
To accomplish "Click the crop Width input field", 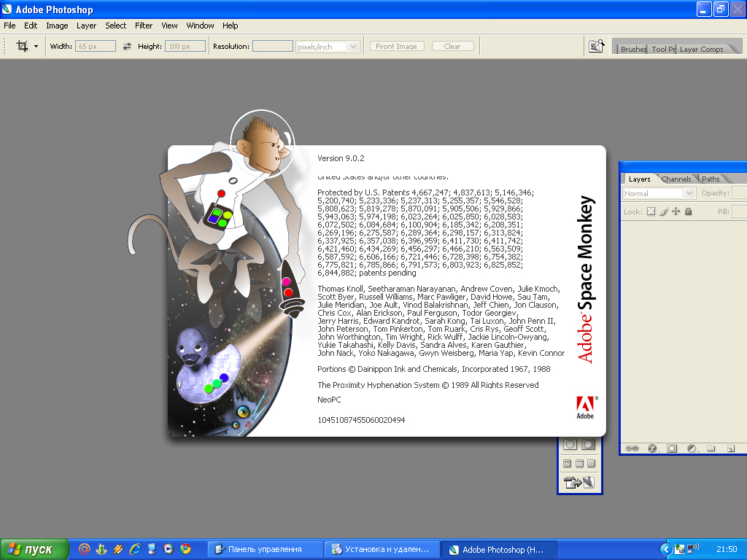I will 96,46.
